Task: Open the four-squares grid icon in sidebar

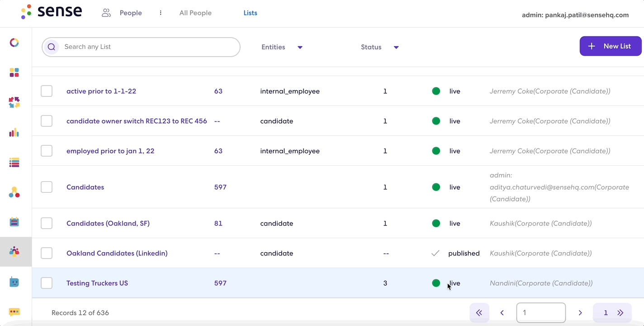Action: (14, 72)
